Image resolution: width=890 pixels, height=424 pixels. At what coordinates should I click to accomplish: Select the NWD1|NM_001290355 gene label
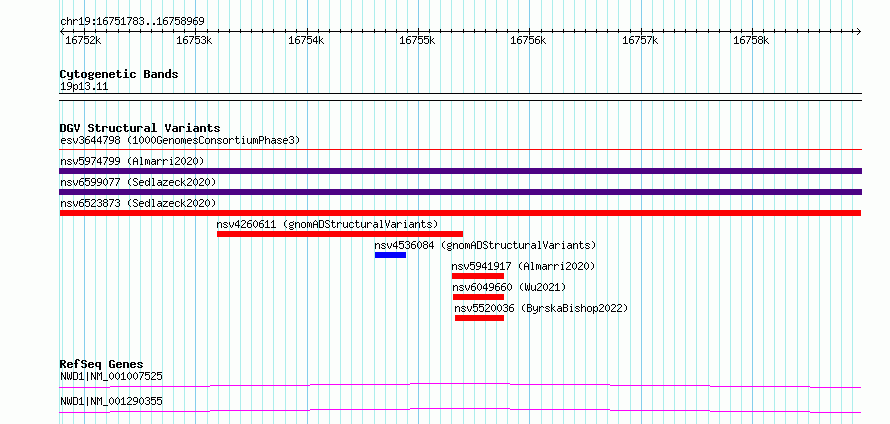coord(111,401)
